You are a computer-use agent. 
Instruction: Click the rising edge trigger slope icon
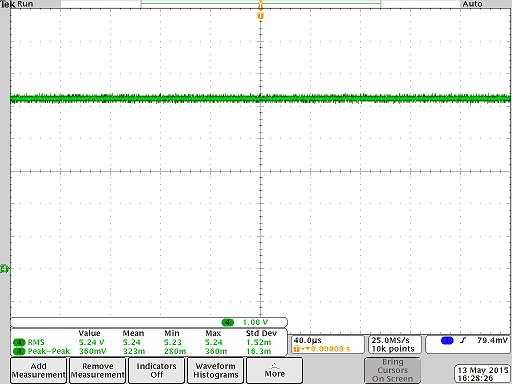pos(463,340)
